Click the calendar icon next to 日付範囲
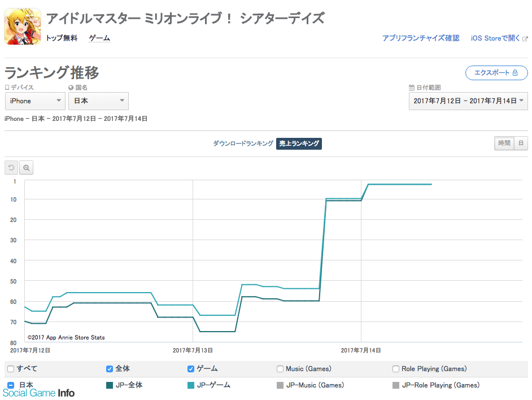Image resolution: width=532 pixels, height=400 pixels. (x=412, y=88)
